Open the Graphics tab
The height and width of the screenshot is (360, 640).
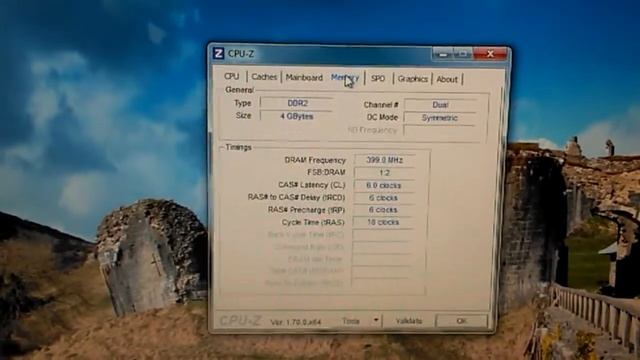[413, 79]
